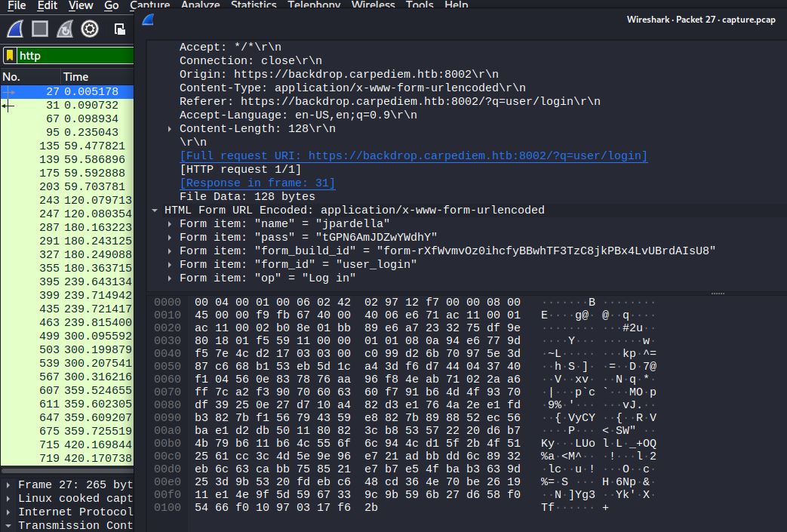Jump to Response in frame 31 link

click(257, 183)
